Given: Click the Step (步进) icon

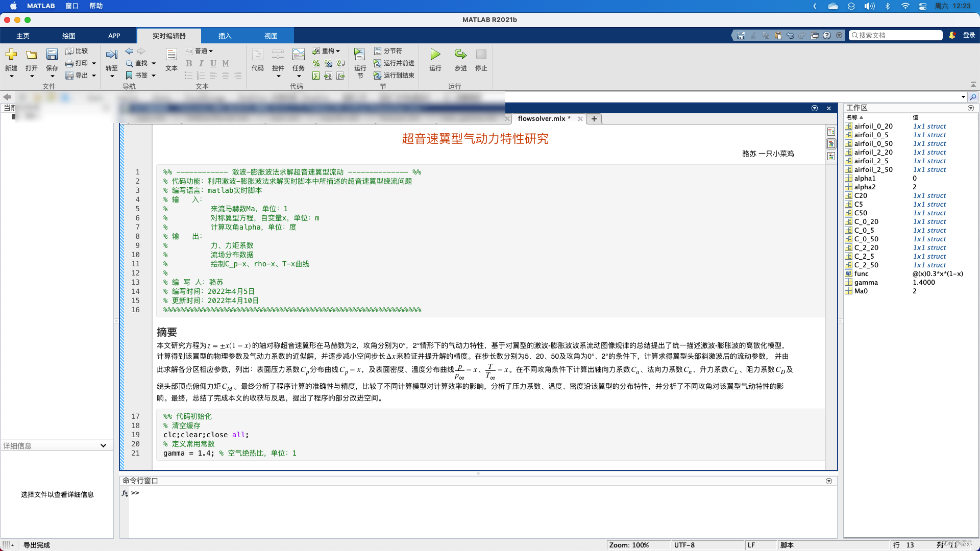Looking at the screenshot, I should [x=460, y=55].
